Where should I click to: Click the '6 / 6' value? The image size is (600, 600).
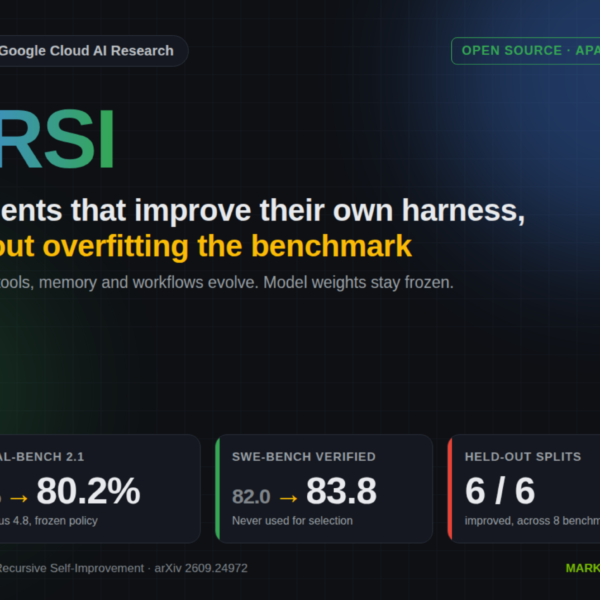[500, 491]
